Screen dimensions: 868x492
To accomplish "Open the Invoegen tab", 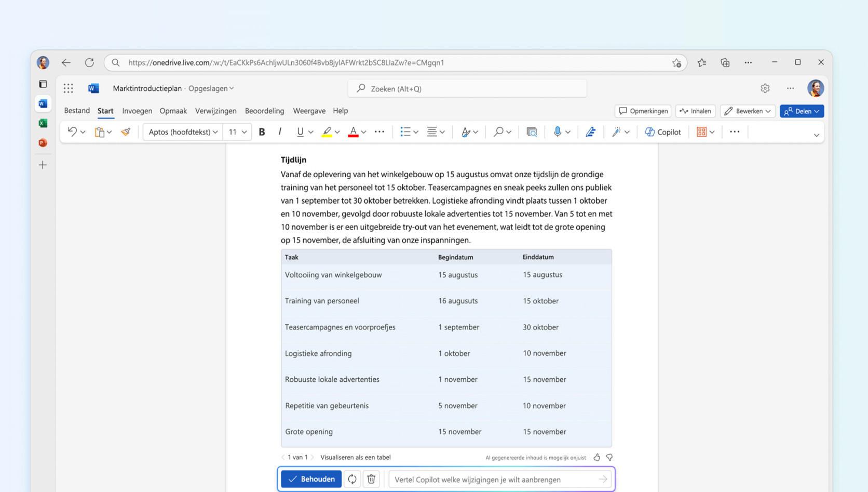I will (x=137, y=111).
